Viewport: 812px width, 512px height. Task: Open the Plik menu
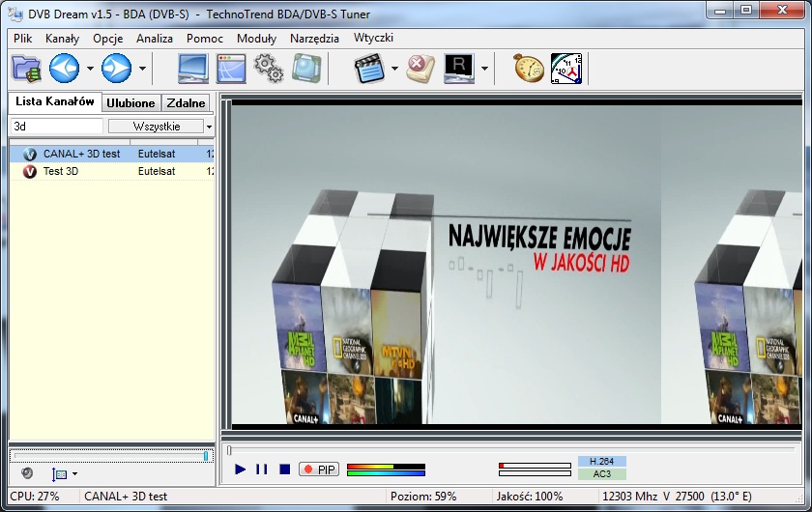click(x=23, y=39)
